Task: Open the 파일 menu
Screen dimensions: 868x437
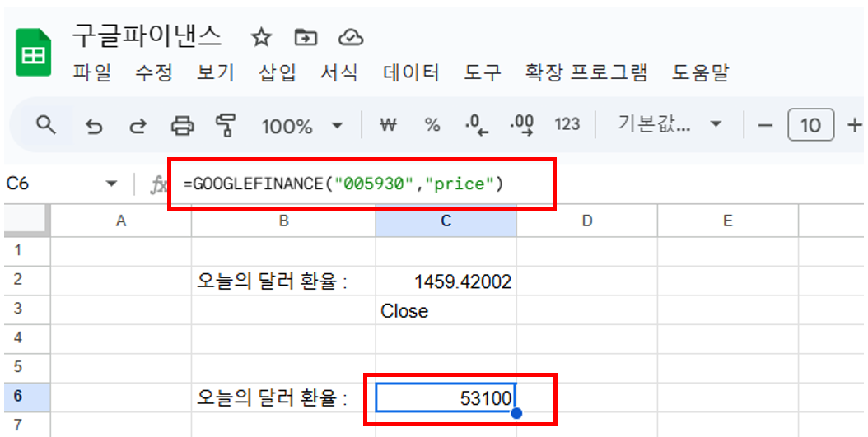Action: pos(92,72)
